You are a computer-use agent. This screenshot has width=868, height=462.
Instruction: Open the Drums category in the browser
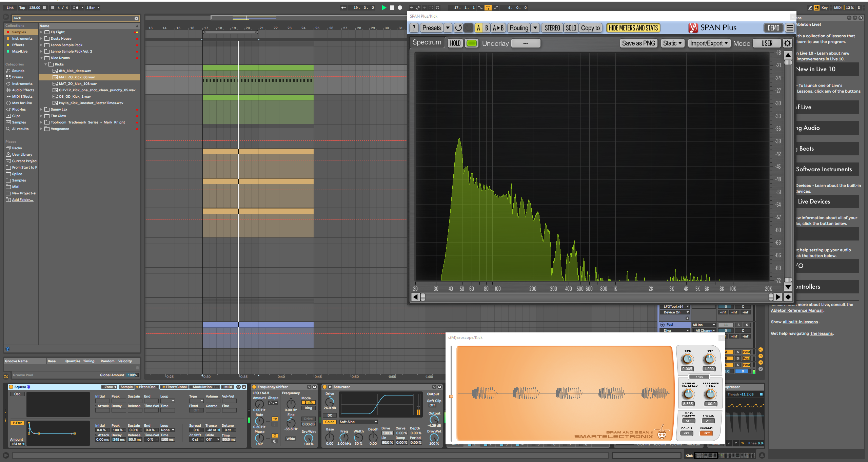pos(18,77)
